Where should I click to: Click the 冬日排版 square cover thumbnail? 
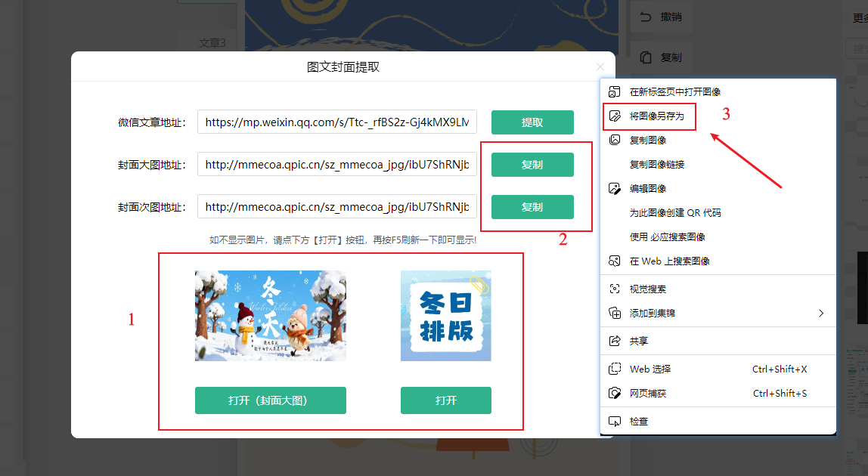click(445, 315)
